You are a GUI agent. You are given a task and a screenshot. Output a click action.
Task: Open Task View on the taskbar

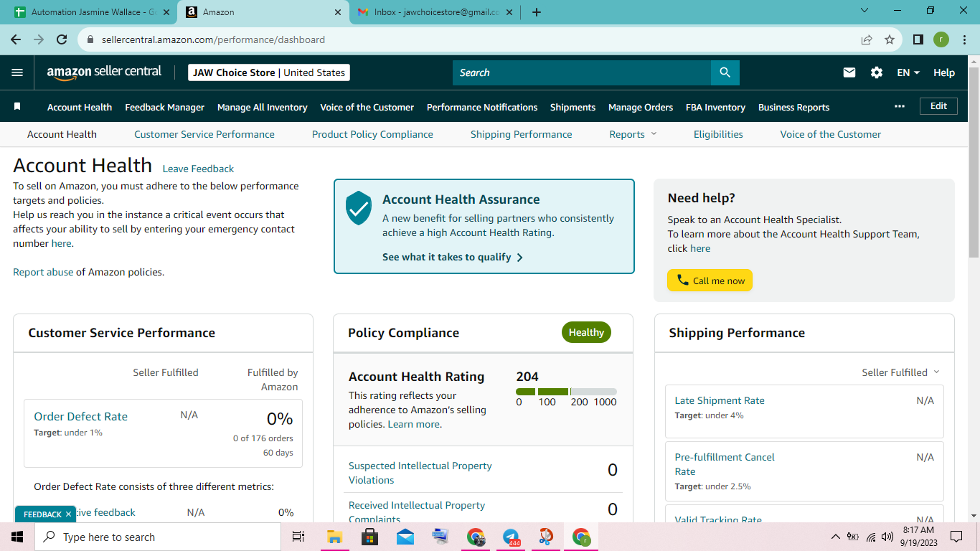pyautogui.click(x=298, y=537)
